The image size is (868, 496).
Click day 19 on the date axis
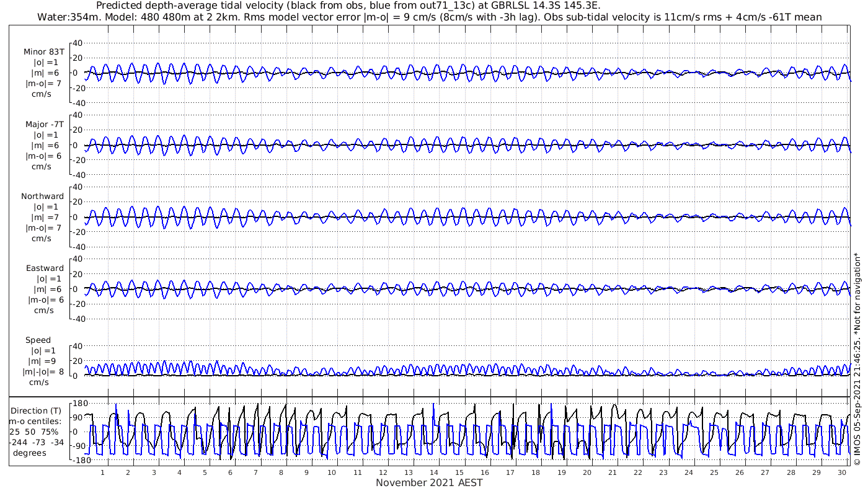click(562, 472)
